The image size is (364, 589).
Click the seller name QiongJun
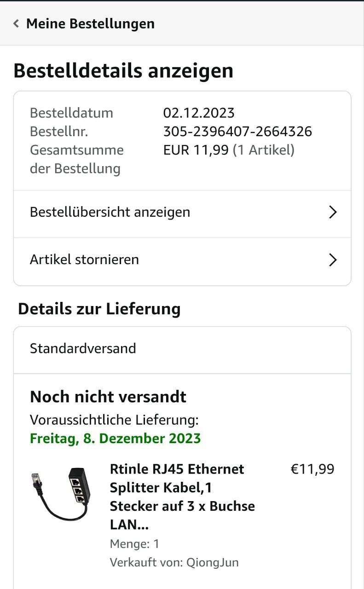pos(212,562)
